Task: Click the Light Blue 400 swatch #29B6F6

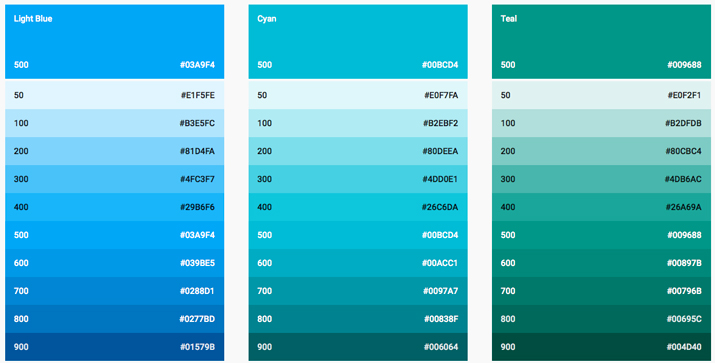Action: (x=114, y=207)
